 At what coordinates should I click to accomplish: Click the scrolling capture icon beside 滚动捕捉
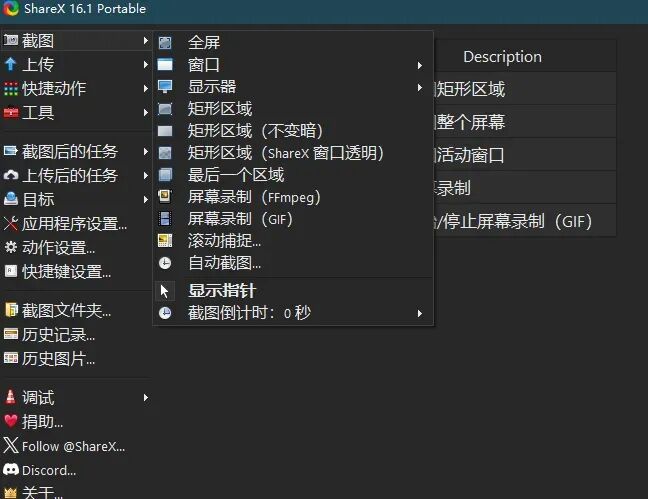[165, 240]
